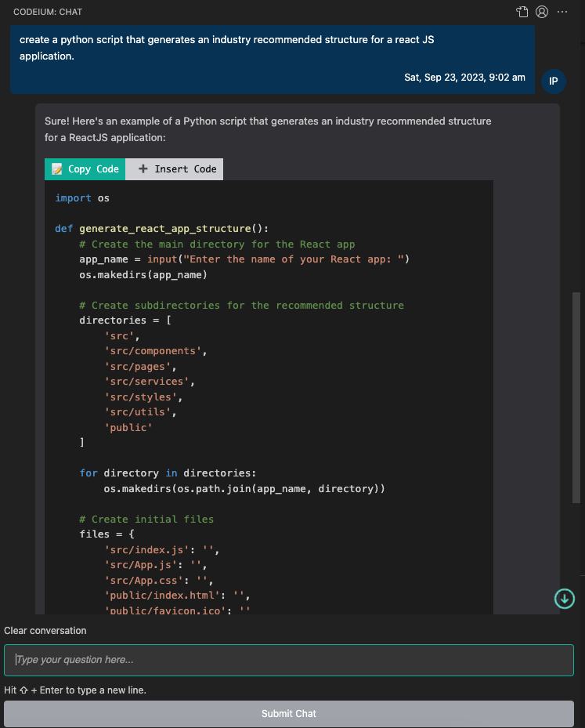Click the 'src/components' string in code

coord(155,351)
